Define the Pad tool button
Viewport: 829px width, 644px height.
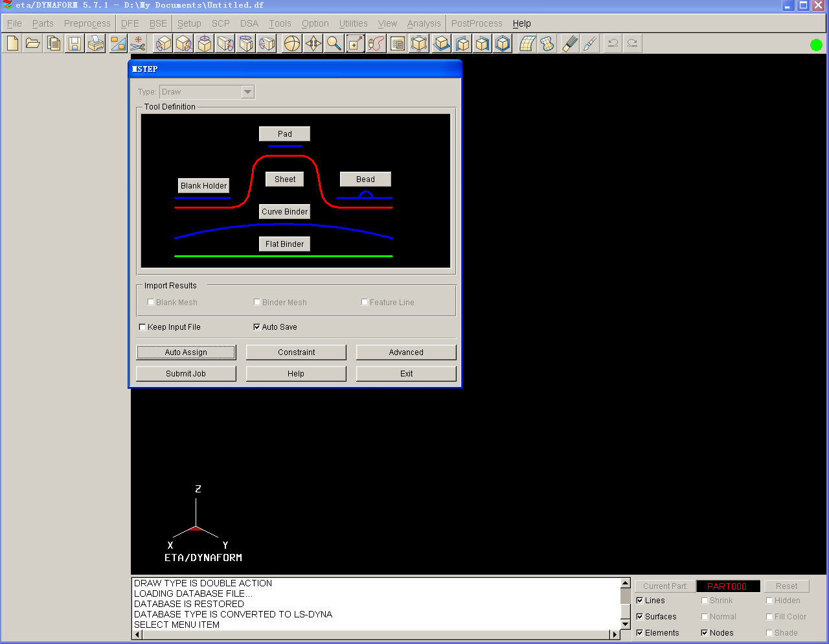click(285, 133)
